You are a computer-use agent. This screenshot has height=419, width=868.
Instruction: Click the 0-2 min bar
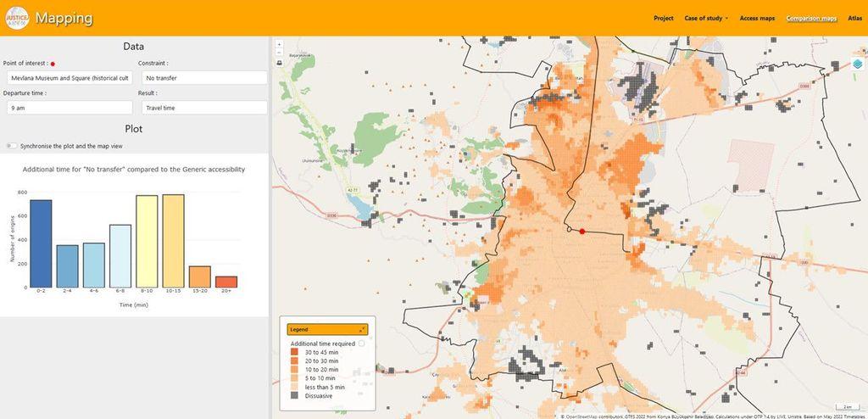[x=41, y=244]
